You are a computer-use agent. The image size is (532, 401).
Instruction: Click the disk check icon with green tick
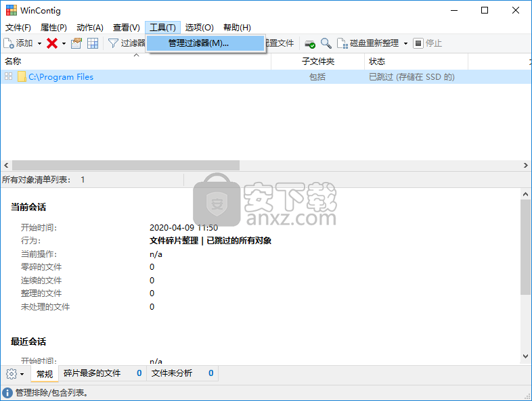point(310,43)
